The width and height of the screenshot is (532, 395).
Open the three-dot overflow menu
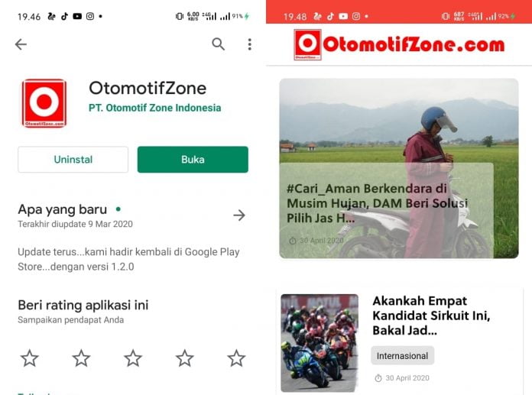click(250, 44)
